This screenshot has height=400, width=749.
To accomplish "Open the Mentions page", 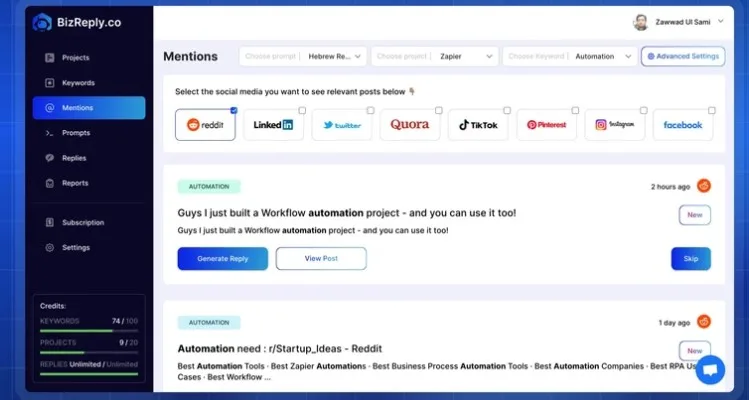I will pos(89,108).
